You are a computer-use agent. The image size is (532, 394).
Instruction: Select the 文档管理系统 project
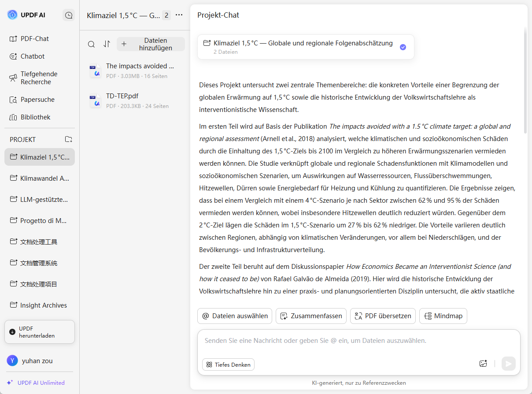pos(40,263)
